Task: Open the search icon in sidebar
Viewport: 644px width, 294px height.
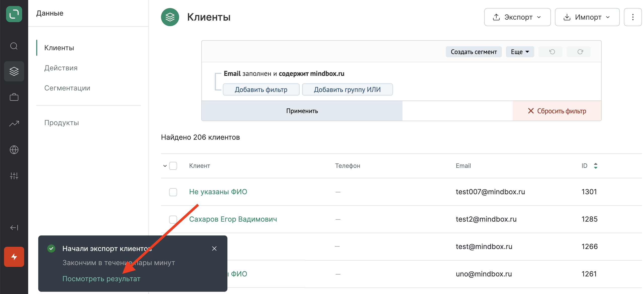Action: [14, 46]
